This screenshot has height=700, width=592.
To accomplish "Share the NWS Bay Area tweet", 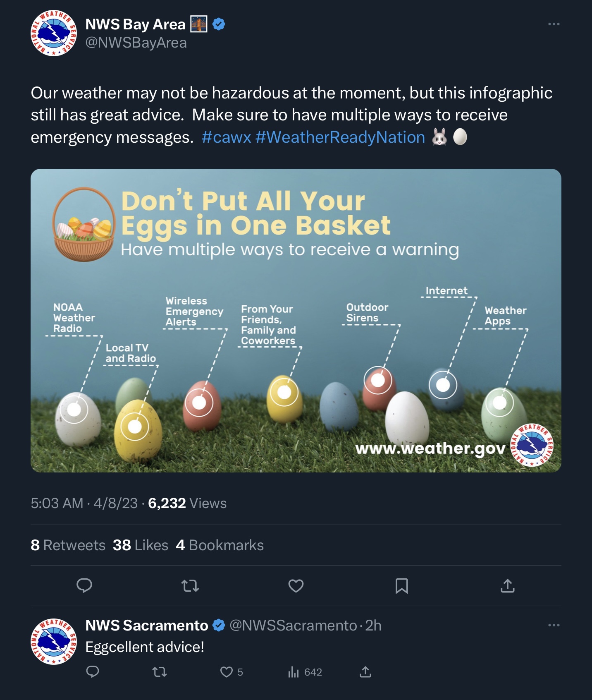I will coord(508,585).
